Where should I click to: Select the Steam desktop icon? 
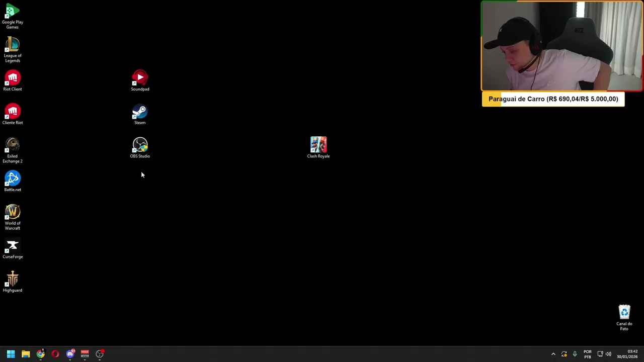(140, 115)
